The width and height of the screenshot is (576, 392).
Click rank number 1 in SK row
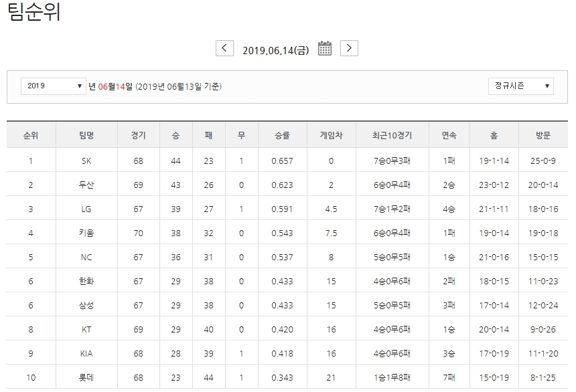[31, 161]
